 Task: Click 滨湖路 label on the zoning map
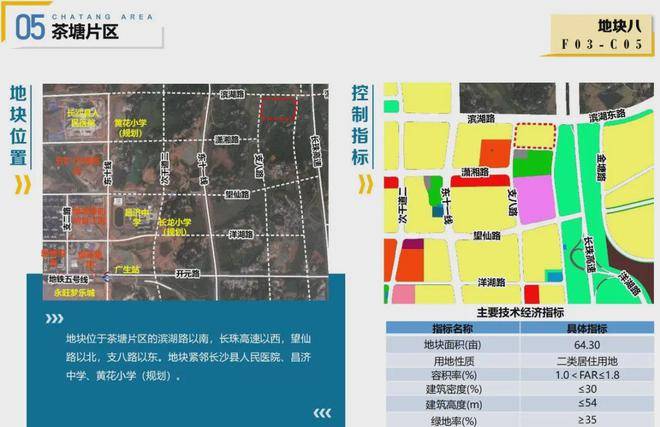tap(481, 119)
